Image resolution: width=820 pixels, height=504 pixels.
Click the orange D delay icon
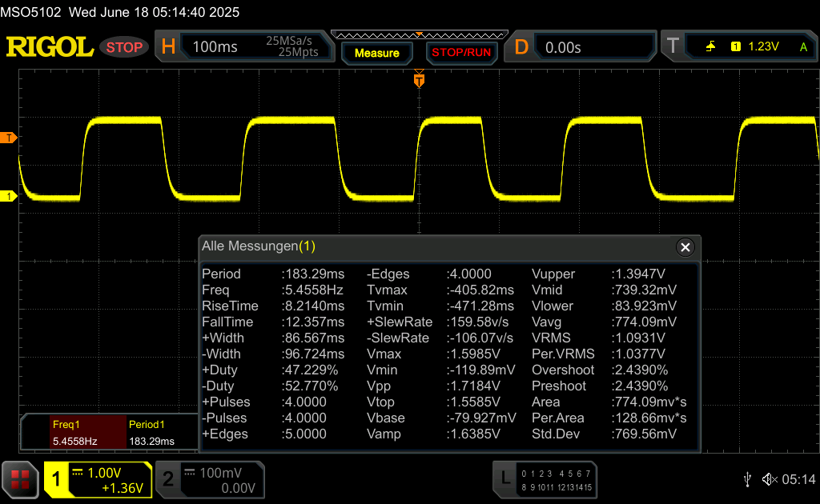pos(521,47)
